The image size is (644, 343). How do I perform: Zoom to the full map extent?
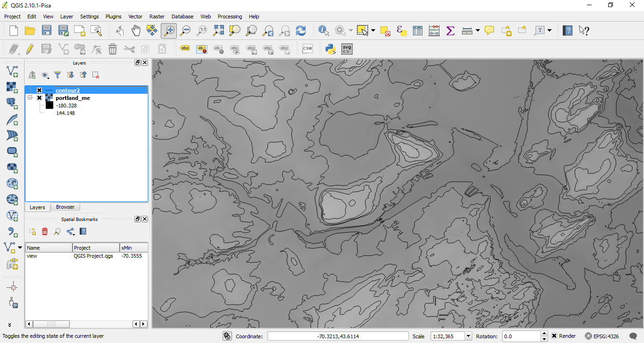coord(218,30)
